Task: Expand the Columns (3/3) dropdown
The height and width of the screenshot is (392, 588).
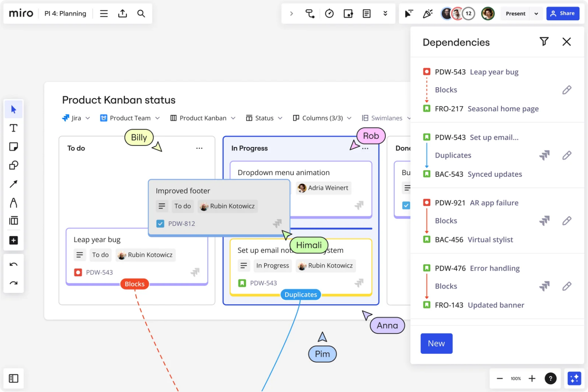Action: point(322,118)
